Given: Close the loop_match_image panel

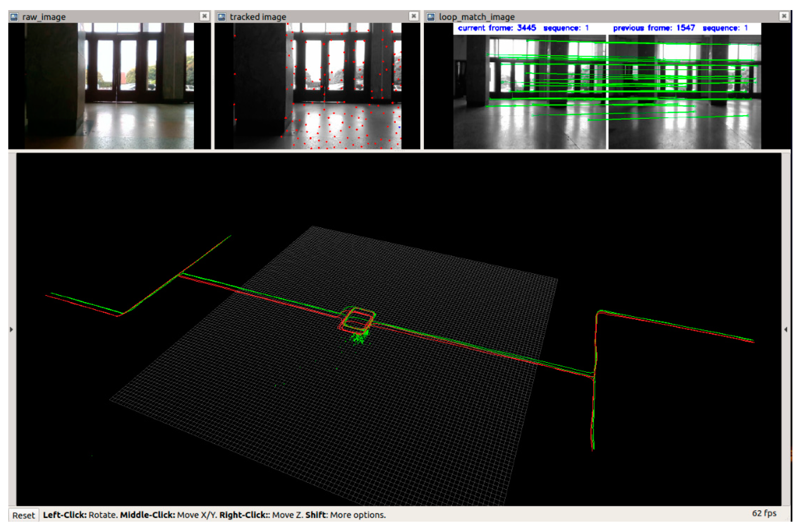Looking at the screenshot, I should [784, 16].
